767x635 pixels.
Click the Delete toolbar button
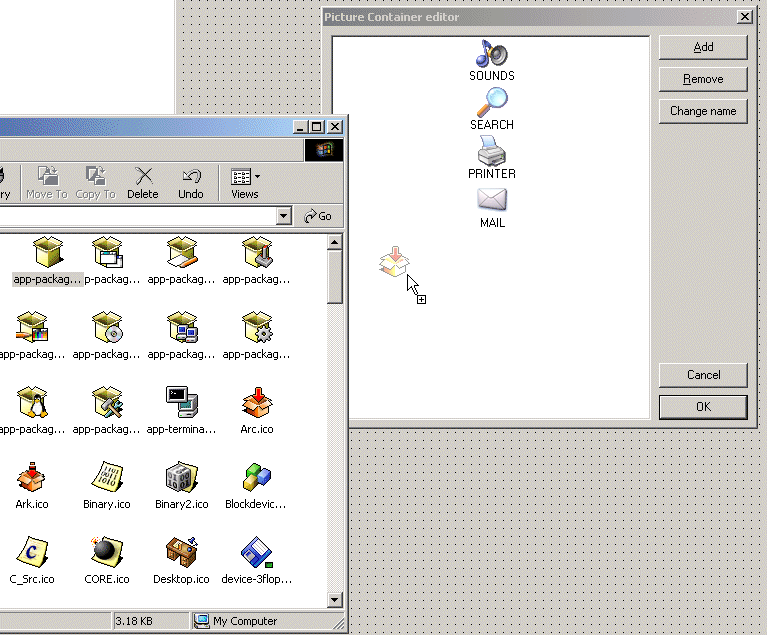[143, 182]
